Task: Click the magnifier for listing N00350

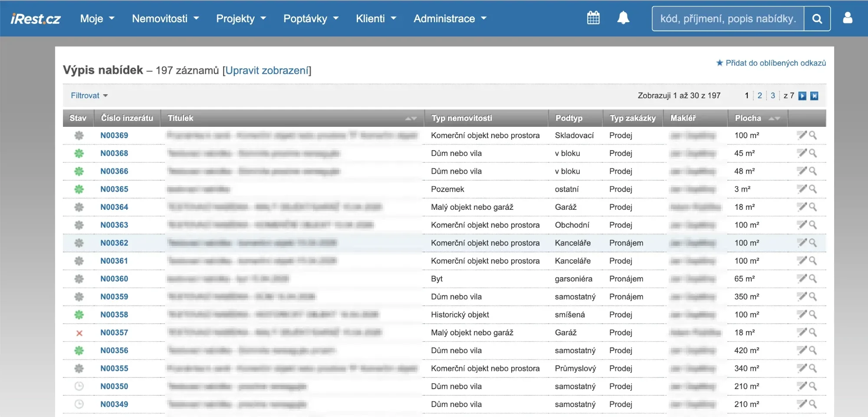Action: 813,386
